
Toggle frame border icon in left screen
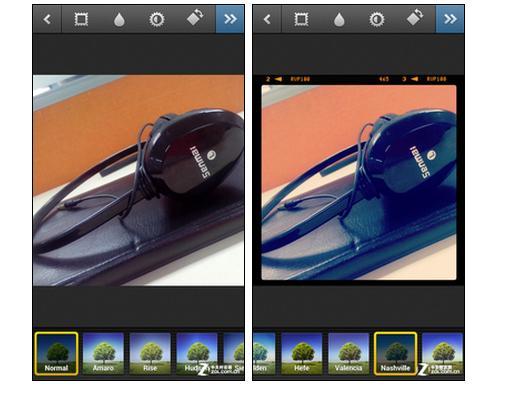(x=81, y=19)
